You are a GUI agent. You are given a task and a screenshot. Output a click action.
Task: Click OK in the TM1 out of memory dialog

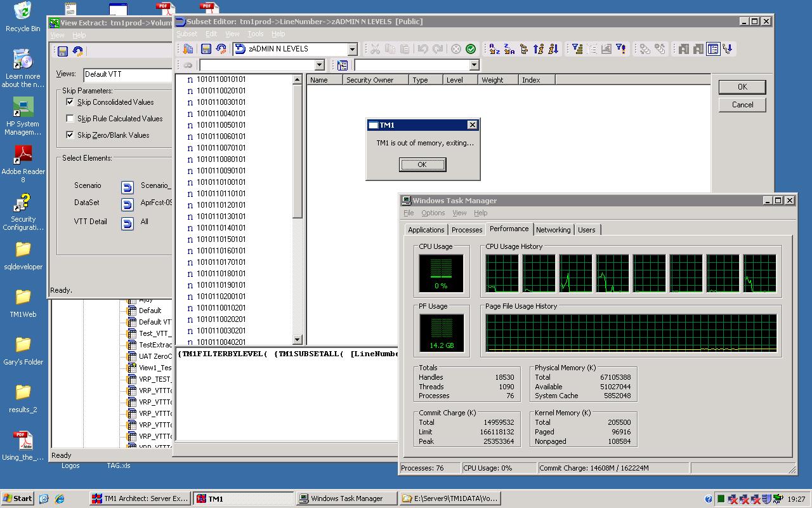pyautogui.click(x=422, y=164)
